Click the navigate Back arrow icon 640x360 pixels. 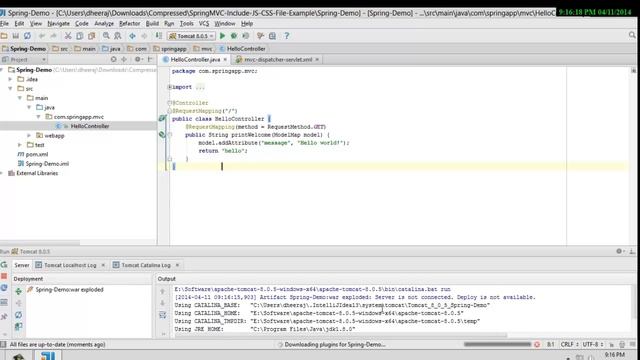click(x=132, y=36)
